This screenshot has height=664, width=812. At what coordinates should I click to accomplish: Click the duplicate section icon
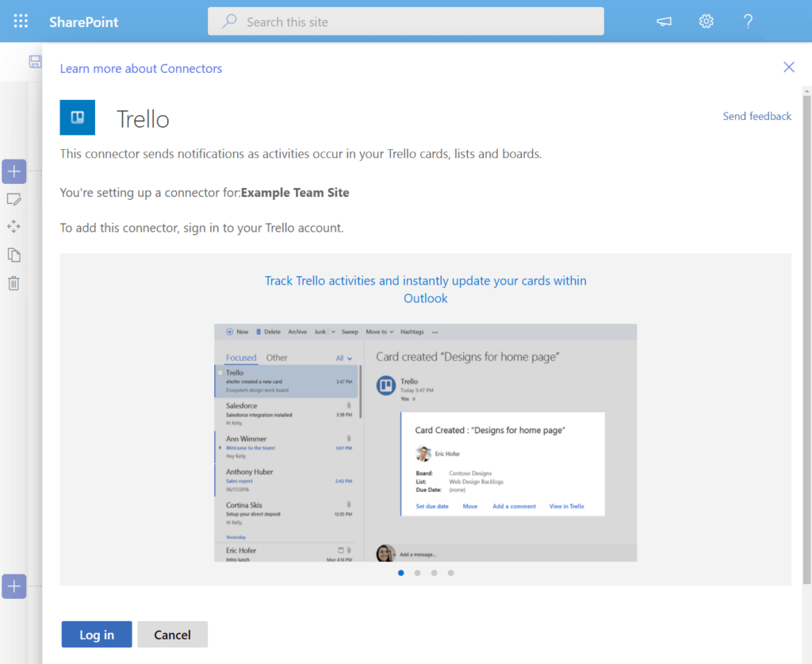coord(14,255)
